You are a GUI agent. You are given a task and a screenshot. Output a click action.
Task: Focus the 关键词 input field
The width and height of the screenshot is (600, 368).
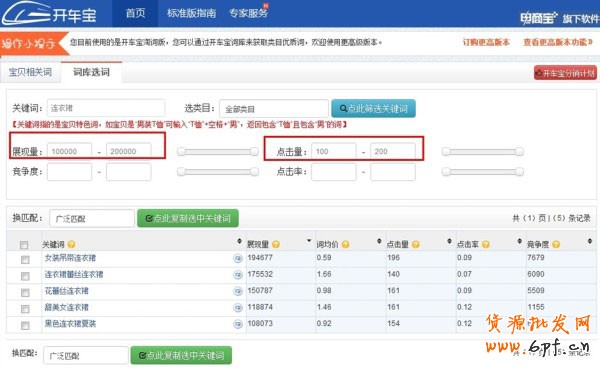coord(106,108)
